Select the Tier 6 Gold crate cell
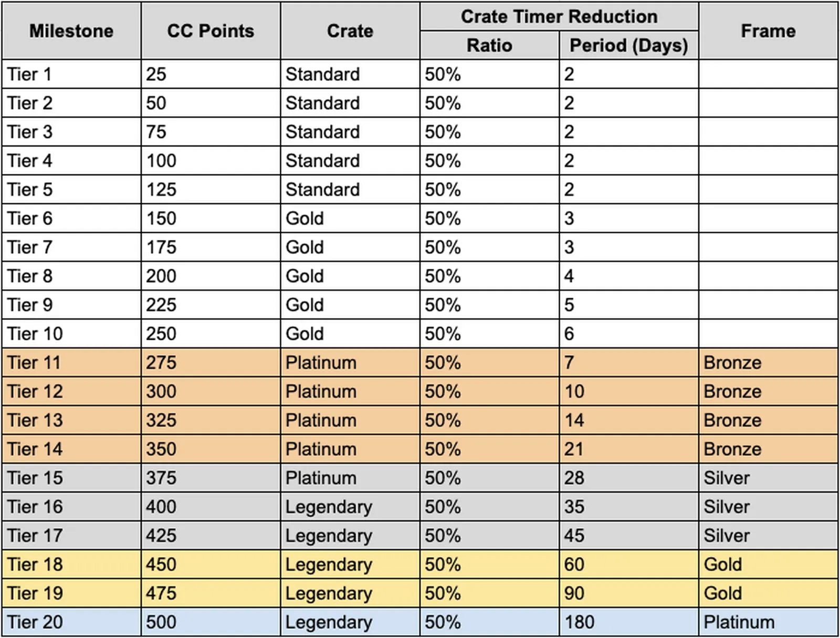 click(350, 218)
